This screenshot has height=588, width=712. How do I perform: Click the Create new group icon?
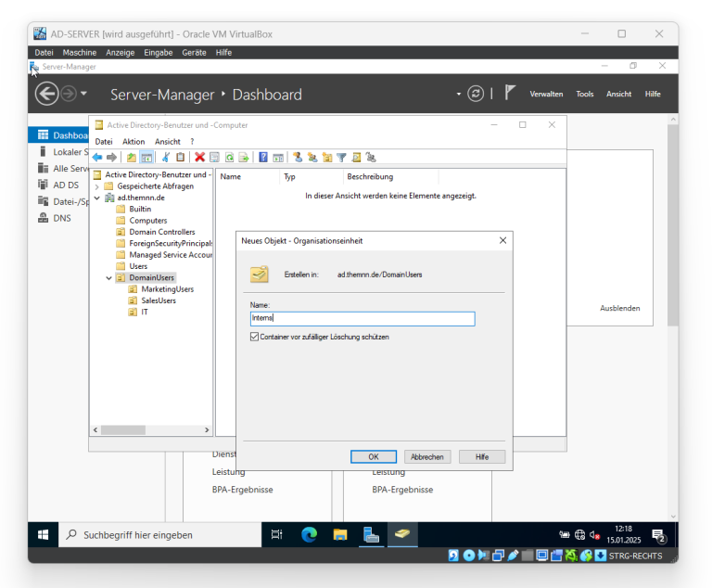click(311, 158)
